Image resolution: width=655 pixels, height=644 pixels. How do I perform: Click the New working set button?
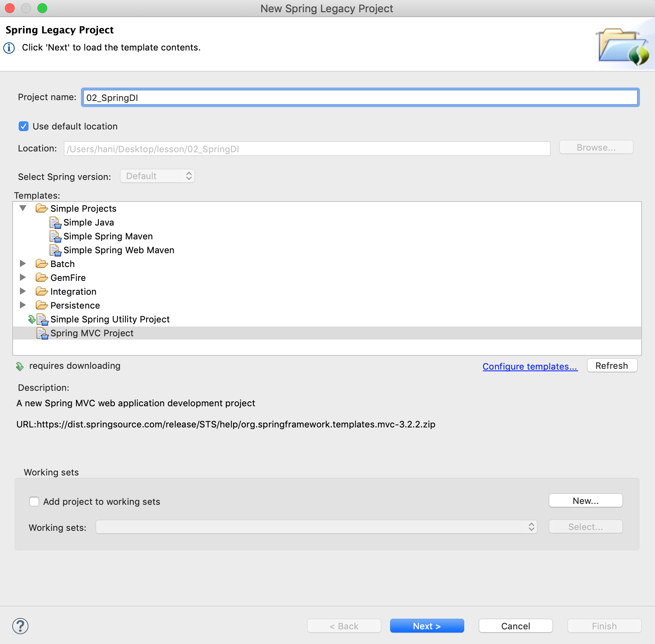pos(585,501)
